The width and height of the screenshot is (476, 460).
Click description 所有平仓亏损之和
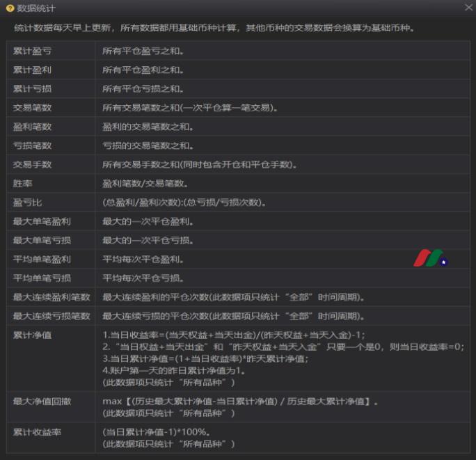(143, 88)
